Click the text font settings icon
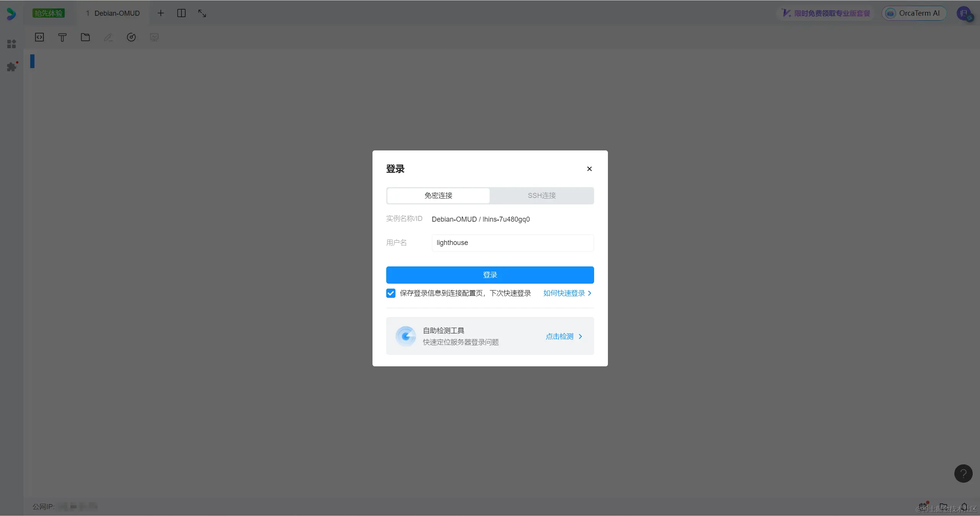The image size is (980, 516). coord(62,37)
